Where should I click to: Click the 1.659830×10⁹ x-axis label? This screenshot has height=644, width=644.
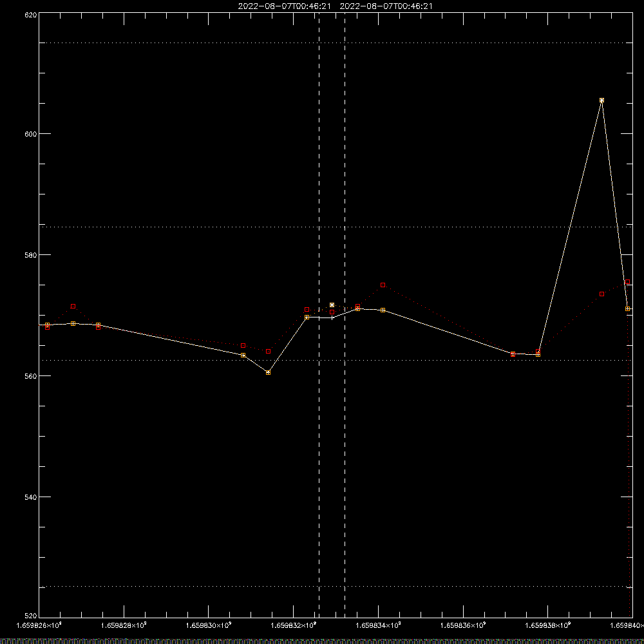pyautogui.click(x=209, y=625)
